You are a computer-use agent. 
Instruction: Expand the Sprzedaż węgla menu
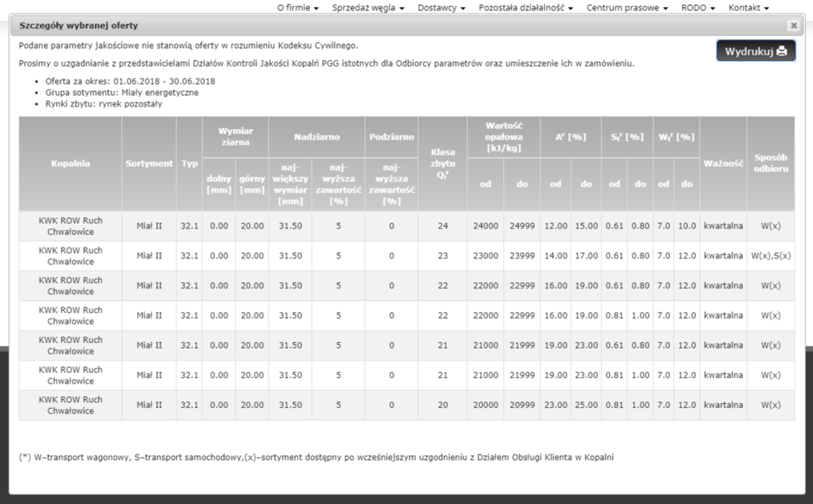(x=369, y=7)
